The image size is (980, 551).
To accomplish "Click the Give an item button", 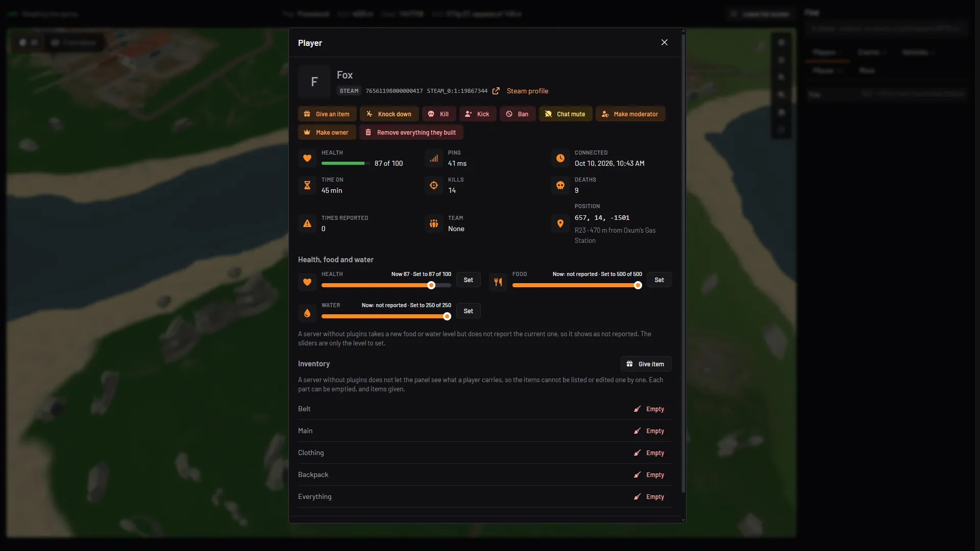I will (x=327, y=114).
